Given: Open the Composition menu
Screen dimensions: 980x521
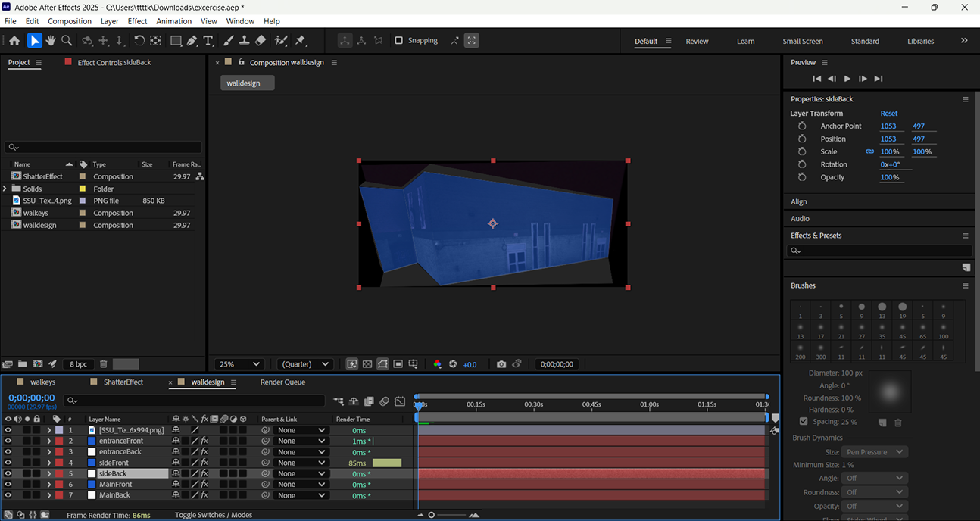Looking at the screenshot, I should (x=70, y=21).
